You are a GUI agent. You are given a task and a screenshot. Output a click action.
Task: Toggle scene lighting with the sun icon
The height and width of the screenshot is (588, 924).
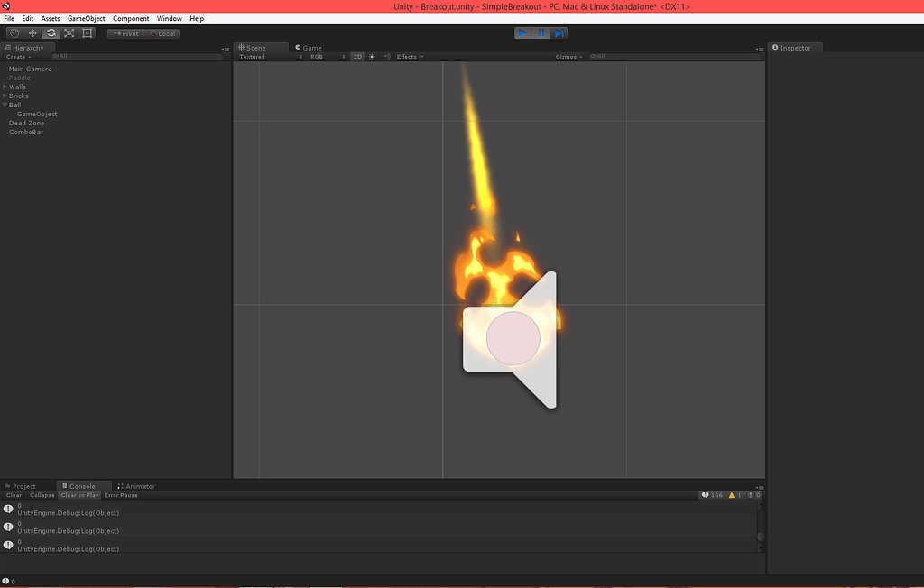[371, 56]
